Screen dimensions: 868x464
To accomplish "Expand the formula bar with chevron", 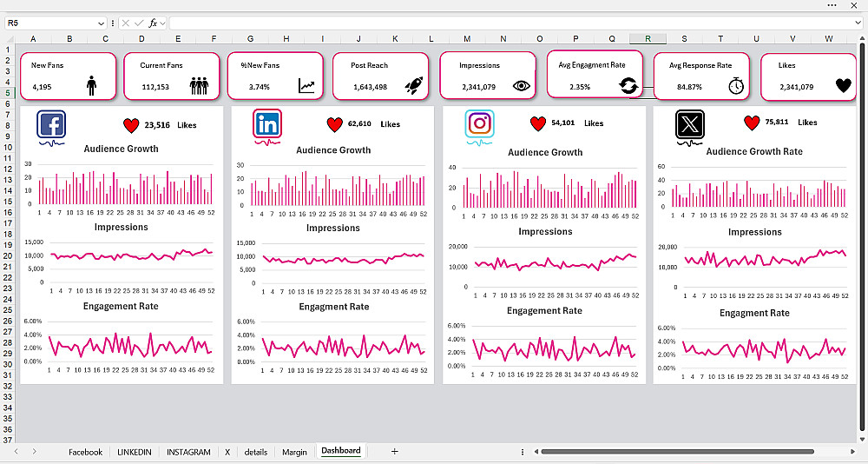I will point(858,23).
